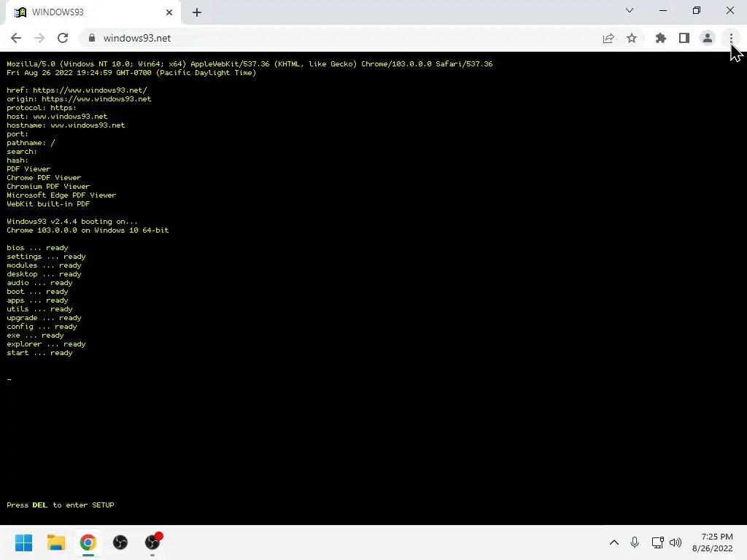Click the 'hostname: www.windows93.net' line
Screen dimensions: 747x560
pos(66,125)
